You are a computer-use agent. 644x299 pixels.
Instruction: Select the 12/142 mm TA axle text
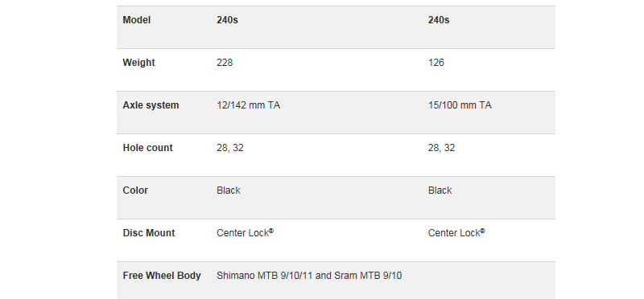(249, 105)
